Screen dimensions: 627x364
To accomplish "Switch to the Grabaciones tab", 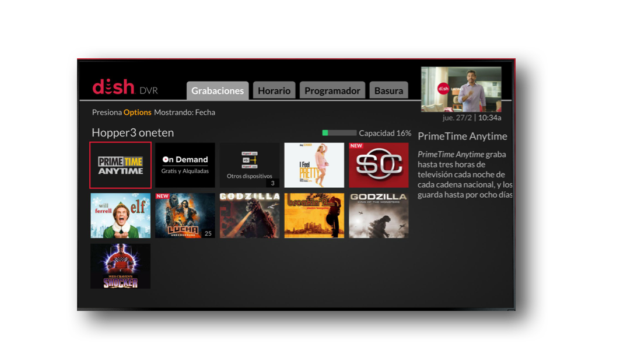I will pyautogui.click(x=218, y=91).
